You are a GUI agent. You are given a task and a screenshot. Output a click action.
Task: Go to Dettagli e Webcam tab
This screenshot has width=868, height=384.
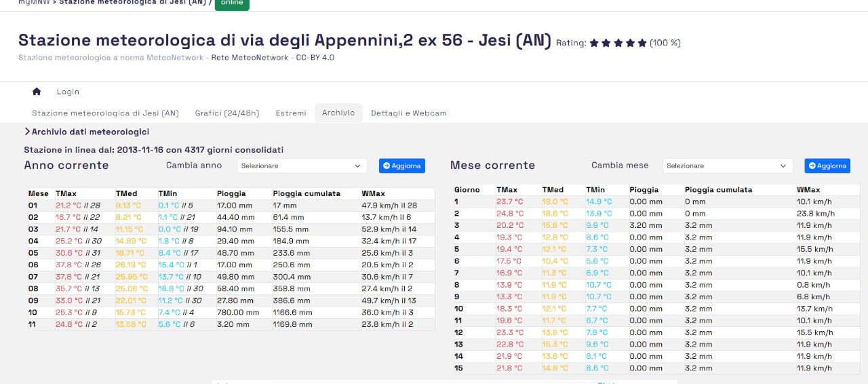point(408,113)
